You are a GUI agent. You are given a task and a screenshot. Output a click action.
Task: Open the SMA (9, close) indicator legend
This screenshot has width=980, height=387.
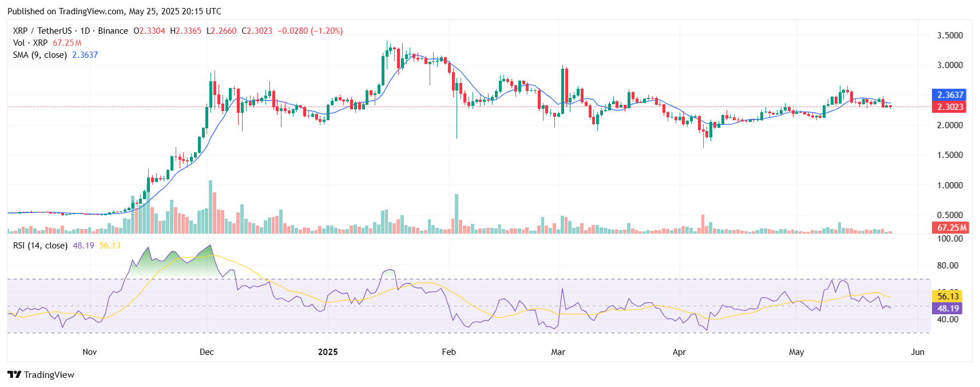pyautogui.click(x=40, y=55)
